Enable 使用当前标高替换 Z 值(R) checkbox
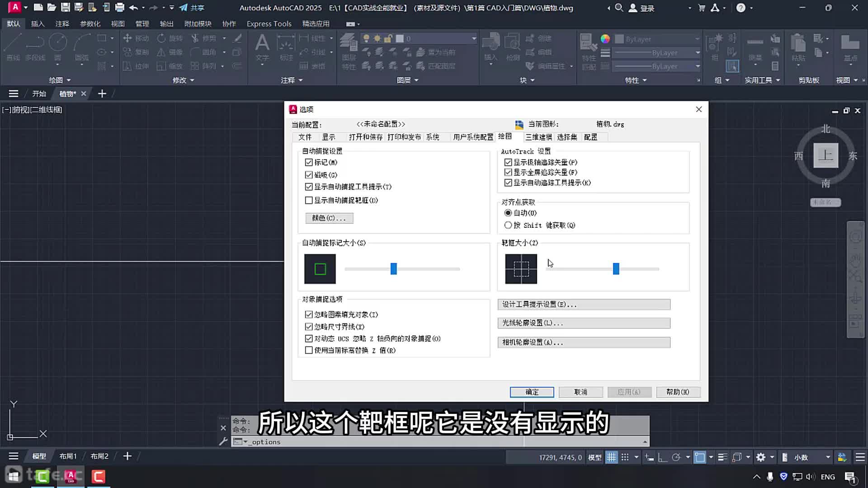868x488 pixels. [x=309, y=350]
